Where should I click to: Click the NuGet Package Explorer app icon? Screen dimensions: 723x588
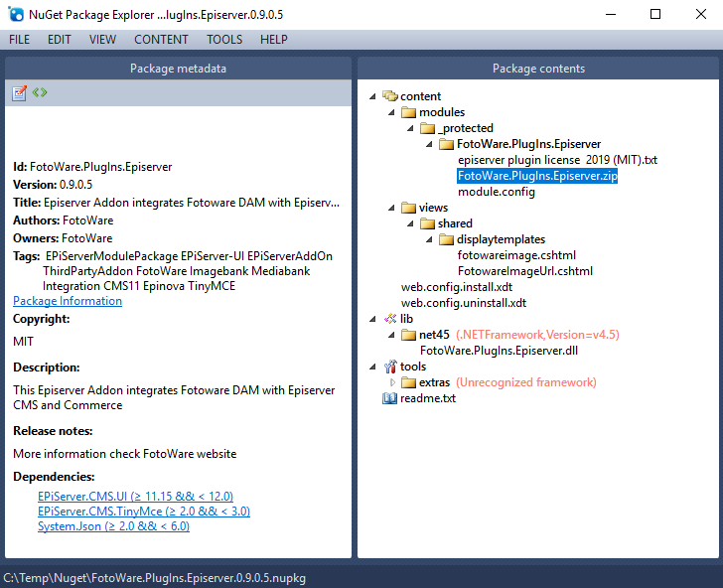pos(16,14)
